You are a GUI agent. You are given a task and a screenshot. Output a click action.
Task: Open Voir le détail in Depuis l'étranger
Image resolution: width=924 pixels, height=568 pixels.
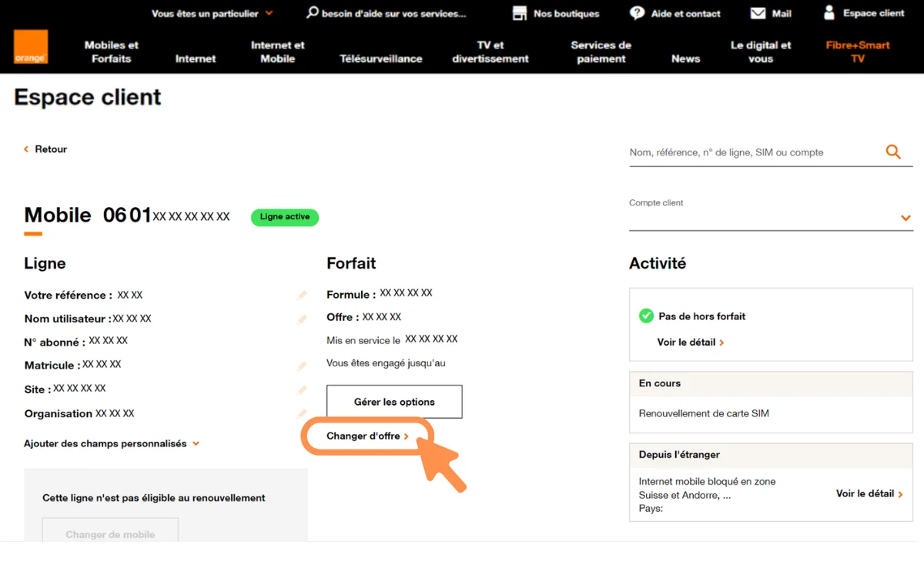(x=869, y=494)
